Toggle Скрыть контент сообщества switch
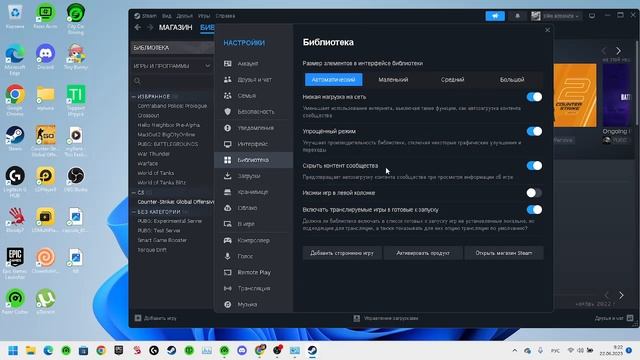The width and height of the screenshot is (640, 360). 534,165
